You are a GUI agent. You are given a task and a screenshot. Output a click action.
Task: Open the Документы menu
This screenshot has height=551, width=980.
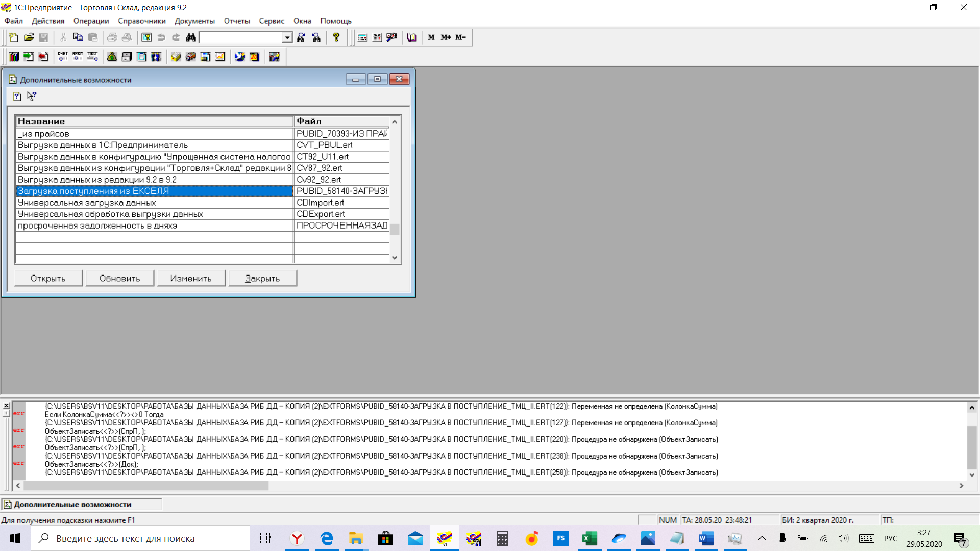pos(194,21)
